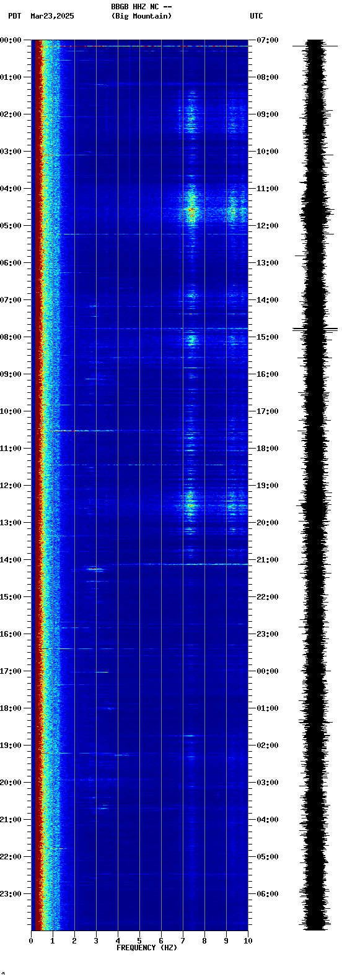Image resolution: width=342 pixels, height=980 pixels.
Task: Click the 08:00 PDT time label
Action: pyautogui.click(x=11, y=337)
